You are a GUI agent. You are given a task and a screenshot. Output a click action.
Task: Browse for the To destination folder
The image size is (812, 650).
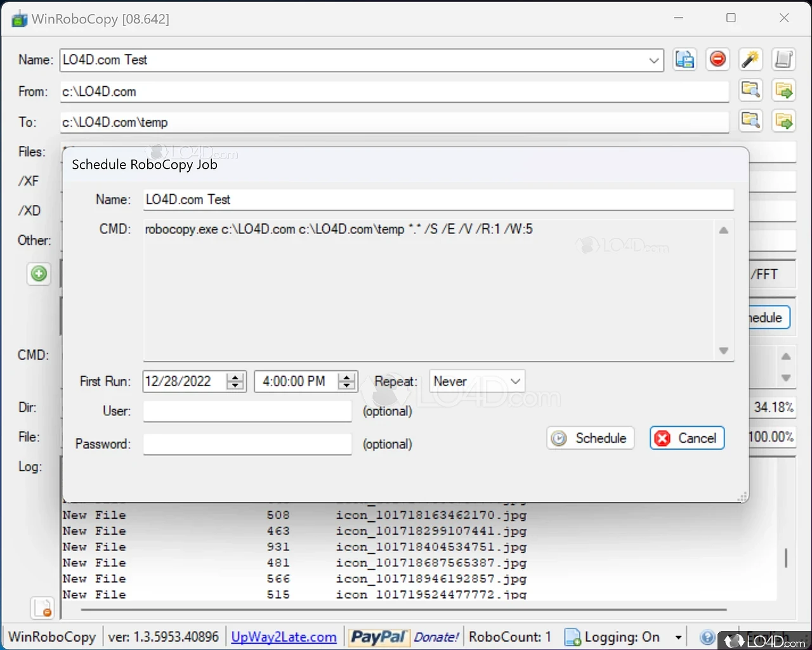pos(750,120)
